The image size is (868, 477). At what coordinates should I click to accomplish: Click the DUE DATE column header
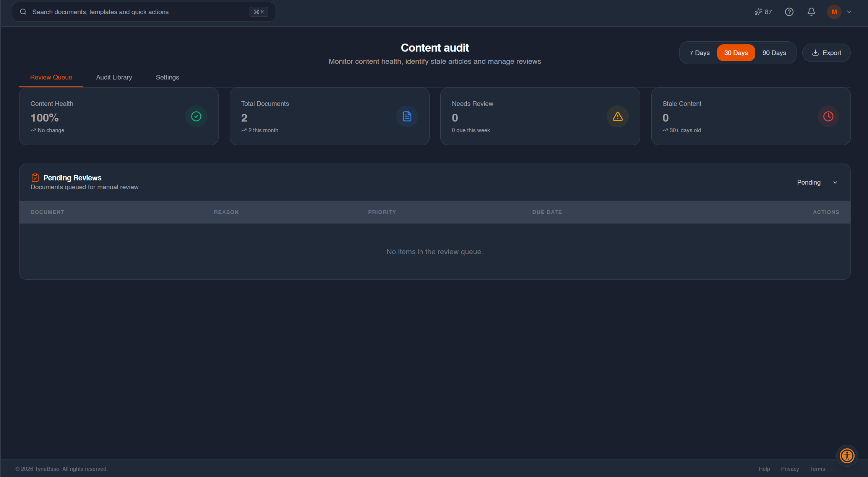[x=547, y=212]
